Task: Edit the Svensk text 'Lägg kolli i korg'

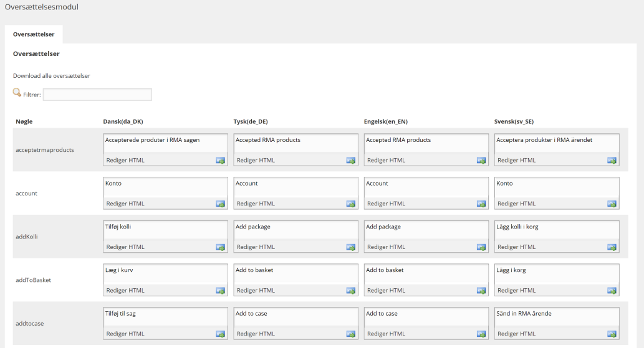Action: coord(557,230)
